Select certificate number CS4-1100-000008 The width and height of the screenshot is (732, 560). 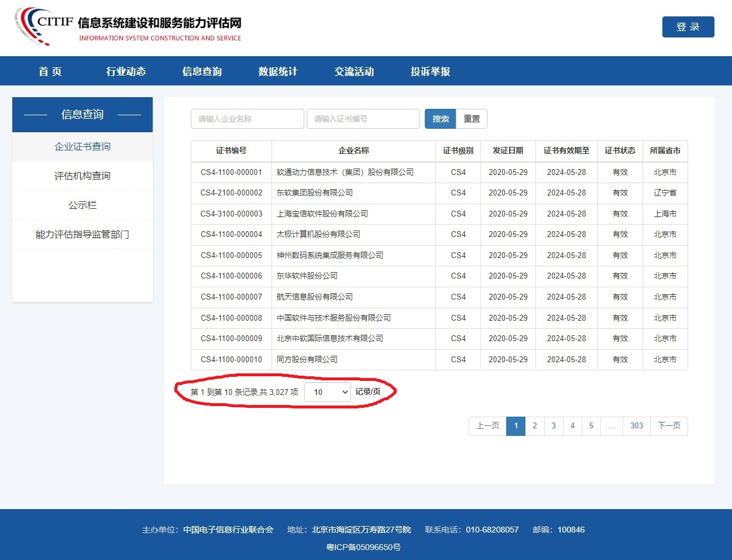(232, 318)
